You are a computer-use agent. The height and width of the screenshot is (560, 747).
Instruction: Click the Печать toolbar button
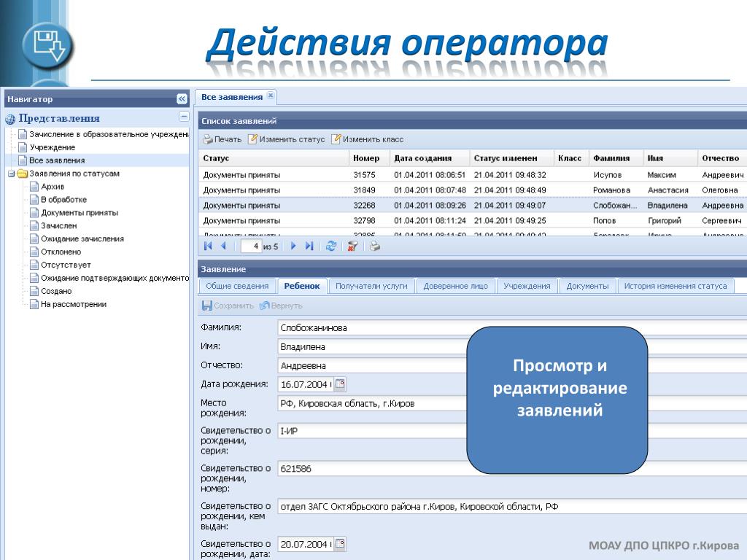coord(222,139)
